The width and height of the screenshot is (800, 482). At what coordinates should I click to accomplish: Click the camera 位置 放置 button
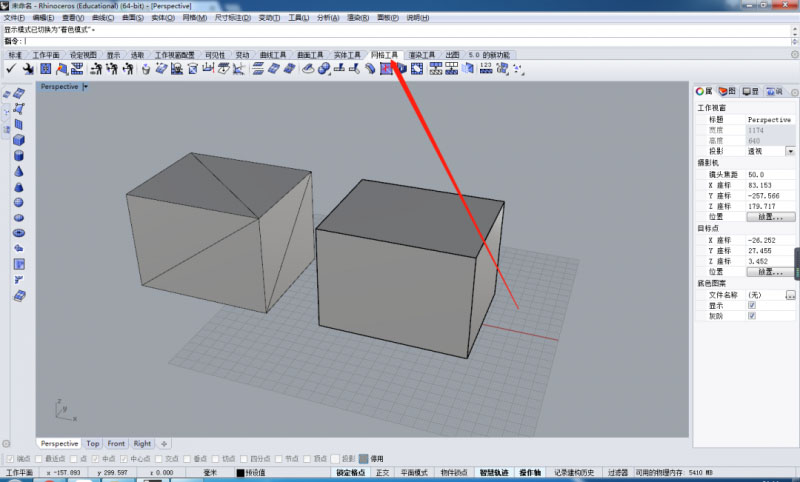point(771,216)
